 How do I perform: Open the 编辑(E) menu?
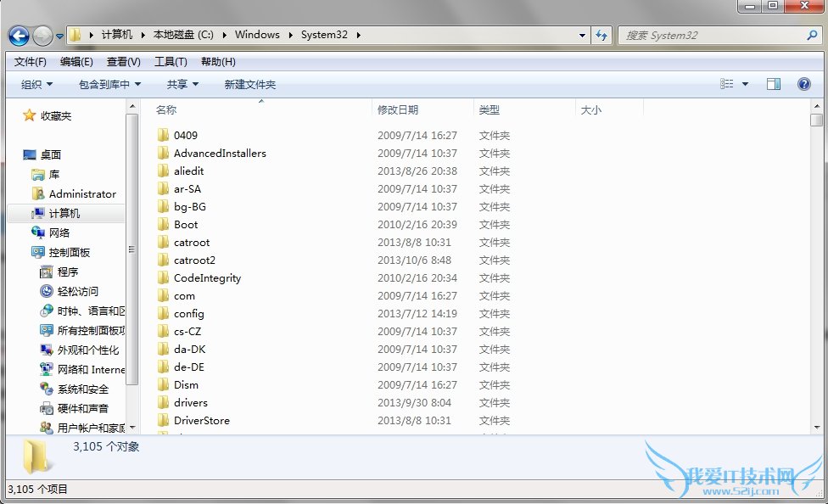click(x=76, y=62)
